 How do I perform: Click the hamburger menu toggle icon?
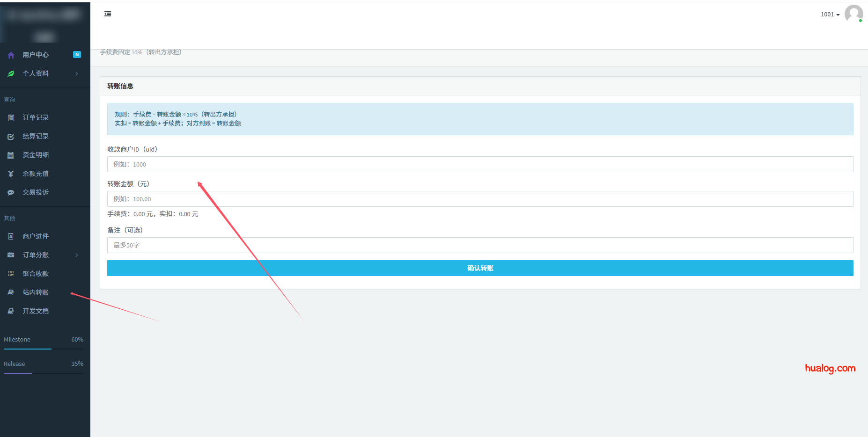pos(108,14)
